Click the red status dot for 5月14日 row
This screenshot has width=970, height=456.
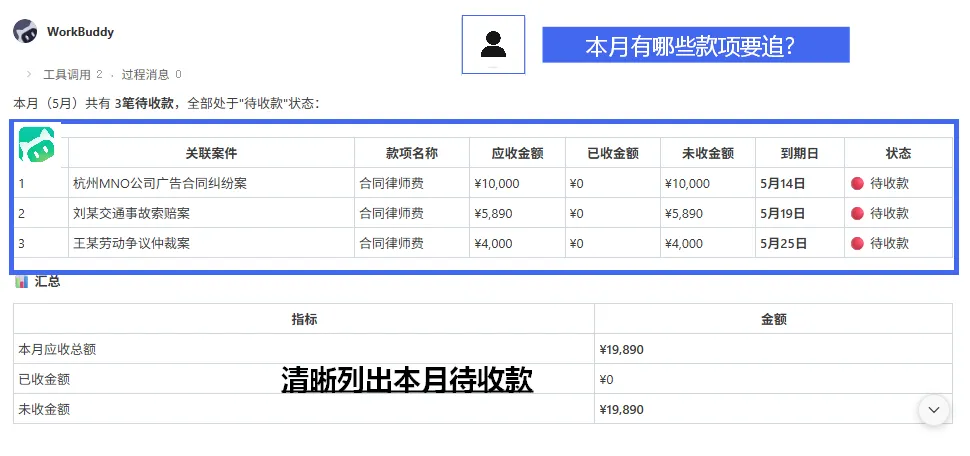[857, 183]
